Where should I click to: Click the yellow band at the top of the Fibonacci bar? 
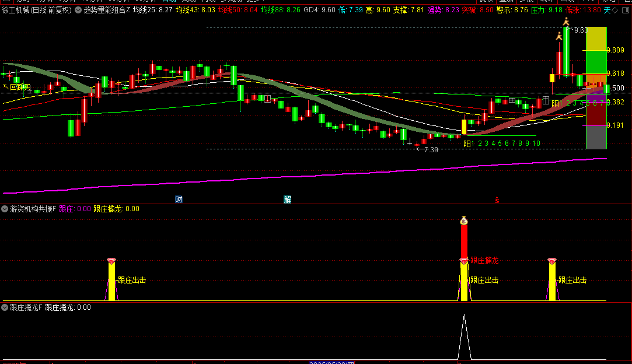[596, 38]
